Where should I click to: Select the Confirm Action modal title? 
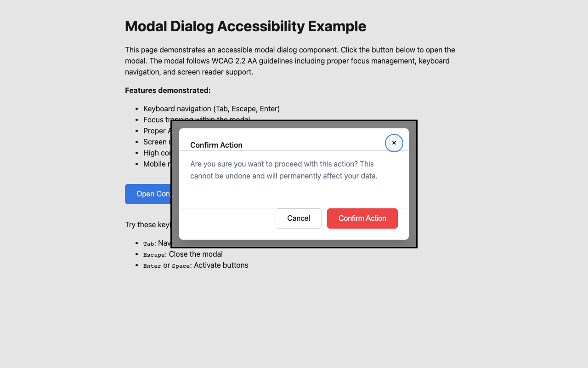pos(216,145)
